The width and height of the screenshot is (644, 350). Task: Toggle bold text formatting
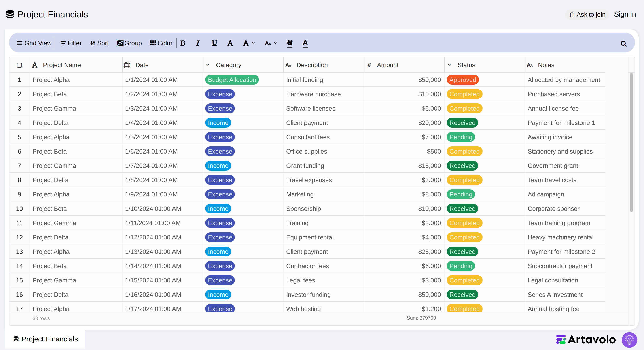(x=183, y=43)
